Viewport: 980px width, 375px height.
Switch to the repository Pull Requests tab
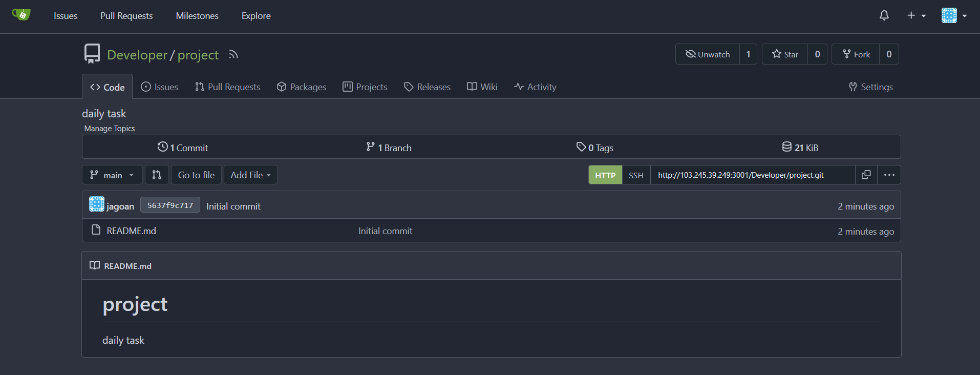click(x=228, y=87)
